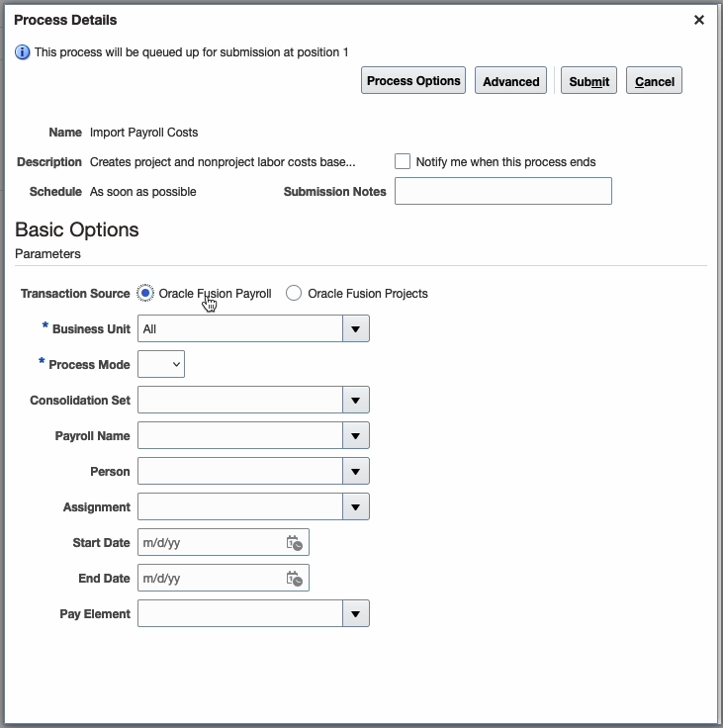The height and width of the screenshot is (728, 723).
Task: Click the Consolidation Set text field
Action: 240,401
